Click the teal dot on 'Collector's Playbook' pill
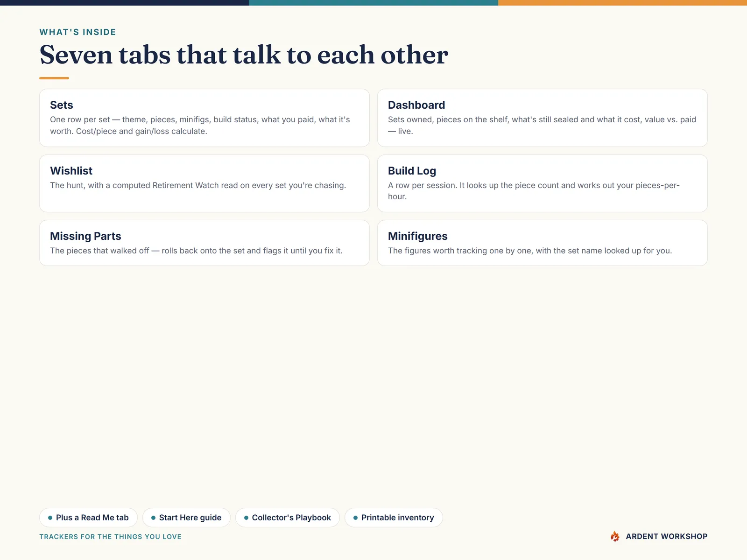 click(246, 518)
